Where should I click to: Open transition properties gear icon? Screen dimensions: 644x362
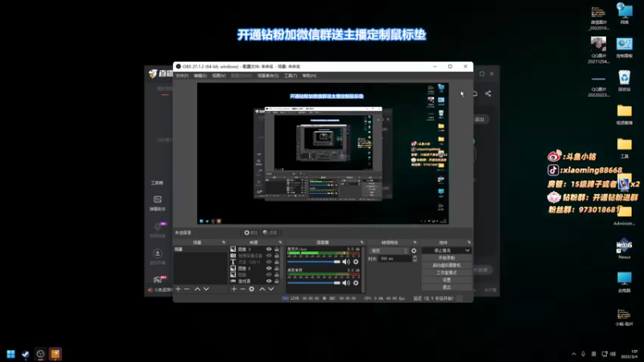tap(414, 250)
